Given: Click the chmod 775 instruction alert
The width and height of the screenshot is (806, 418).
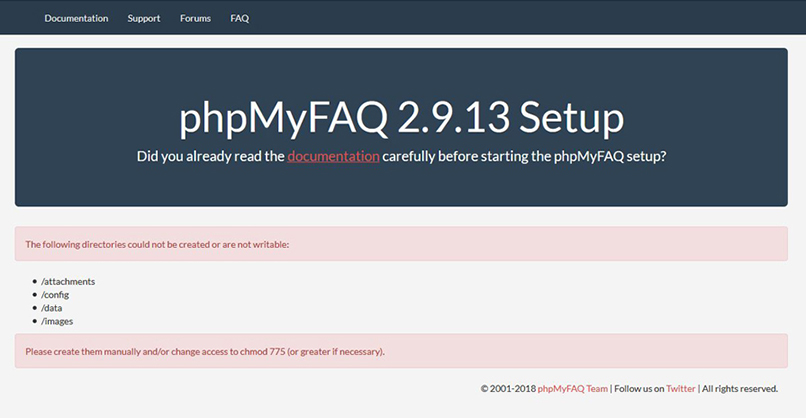Looking at the screenshot, I should (x=401, y=351).
